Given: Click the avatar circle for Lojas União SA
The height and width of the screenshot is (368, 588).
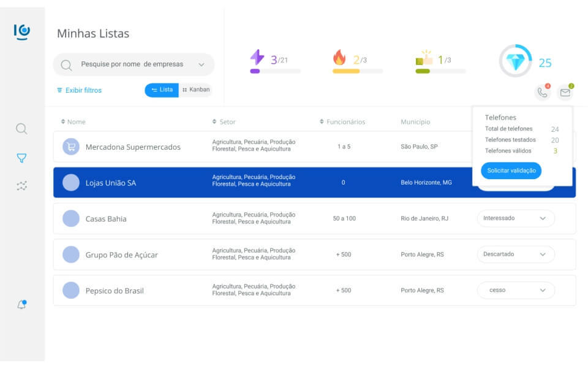Looking at the screenshot, I should (71, 183).
